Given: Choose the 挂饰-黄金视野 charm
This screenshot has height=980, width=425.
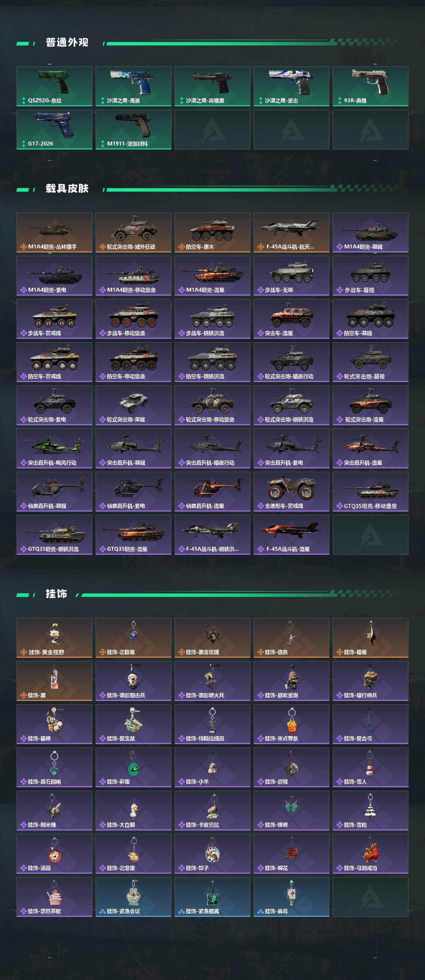Looking at the screenshot, I should [54, 637].
